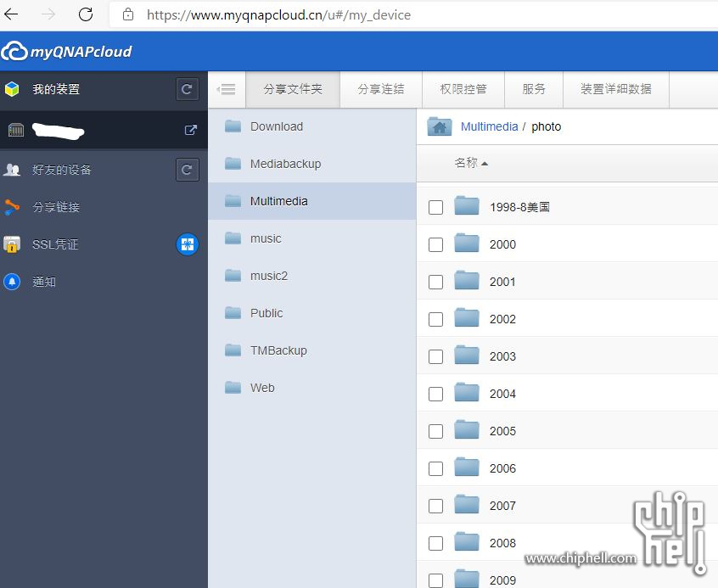Switch to 服务 tab
Viewport: 718px width, 588px height.
click(x=534, y=89)
